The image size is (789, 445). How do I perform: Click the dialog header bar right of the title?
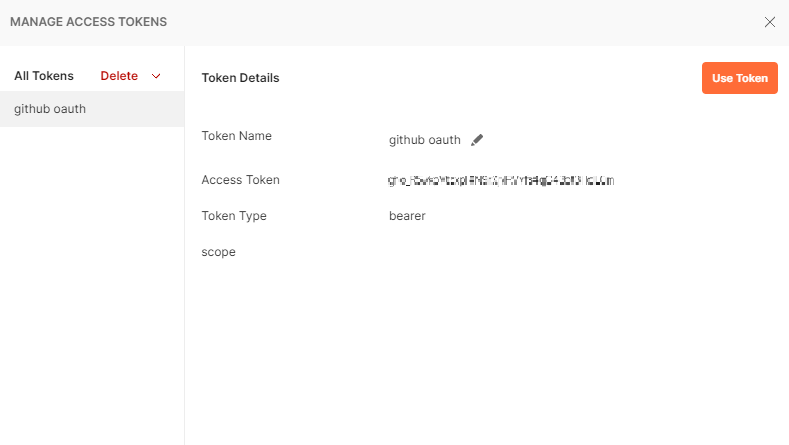(450, 22)
